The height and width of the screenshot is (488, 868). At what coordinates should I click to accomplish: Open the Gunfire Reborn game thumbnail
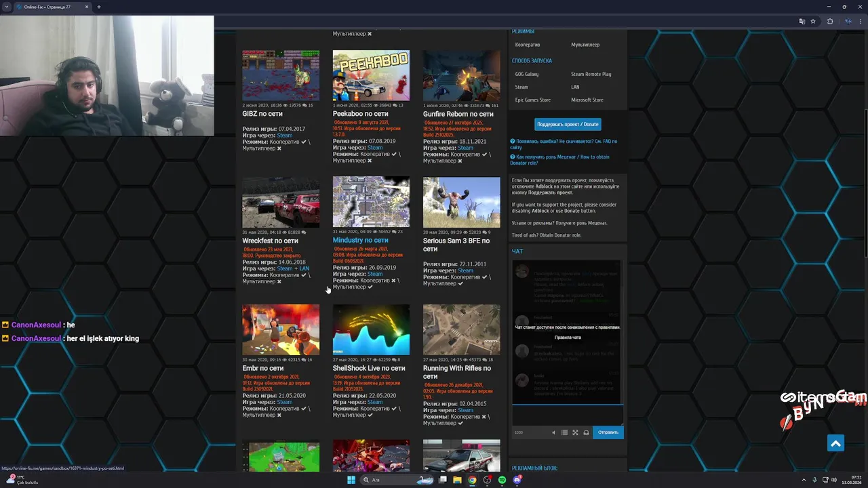pyautogui.click(x=461, y=75)
